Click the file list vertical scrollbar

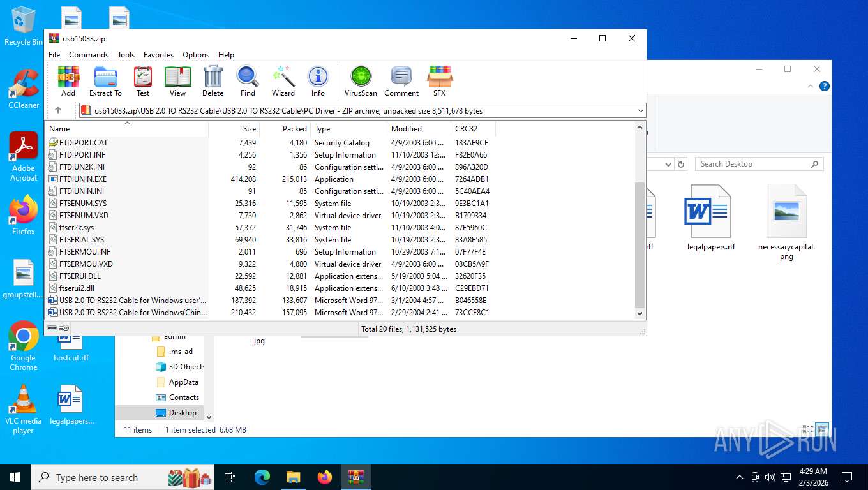[x=640, y=245]
